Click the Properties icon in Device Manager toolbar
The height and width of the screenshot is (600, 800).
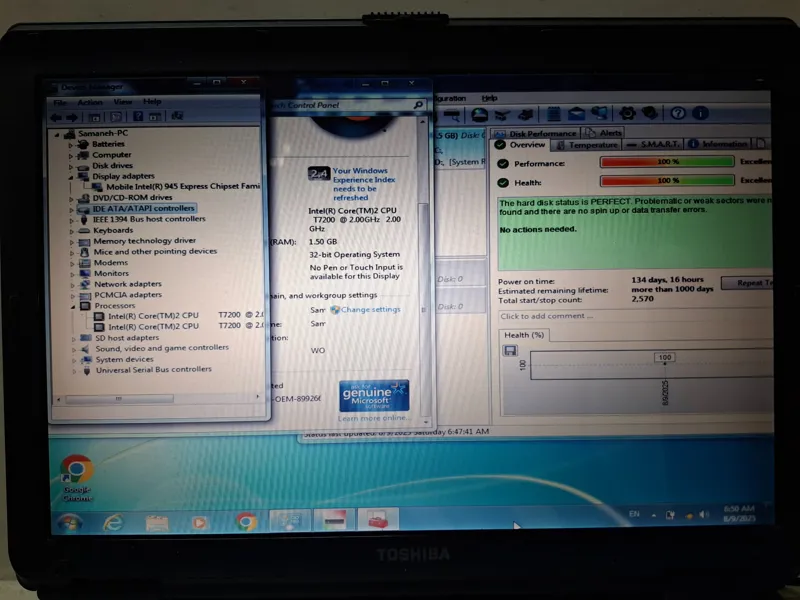coord(116,117)
